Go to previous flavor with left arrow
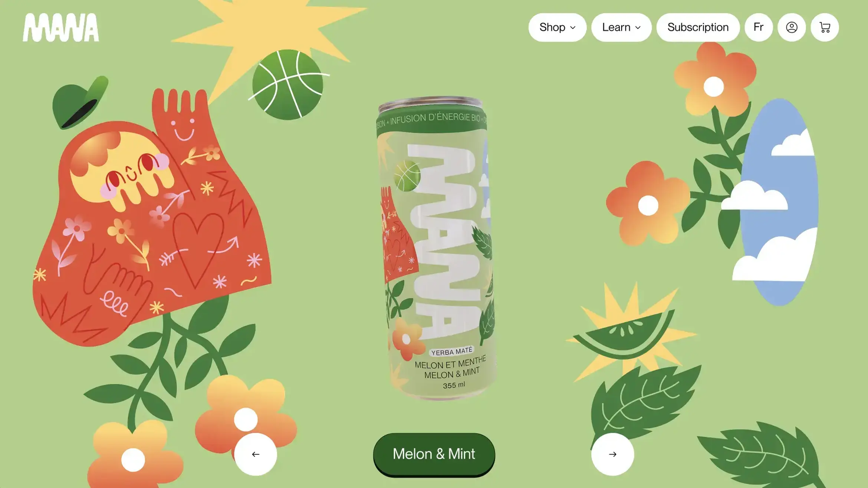The height and width of the screenshot is (488, 868). coord(256,454)
